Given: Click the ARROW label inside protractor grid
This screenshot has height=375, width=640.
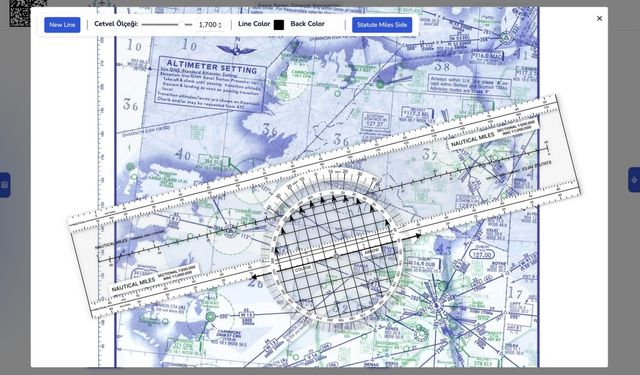Looking at the screenshot, I should [x=371, y=252].
